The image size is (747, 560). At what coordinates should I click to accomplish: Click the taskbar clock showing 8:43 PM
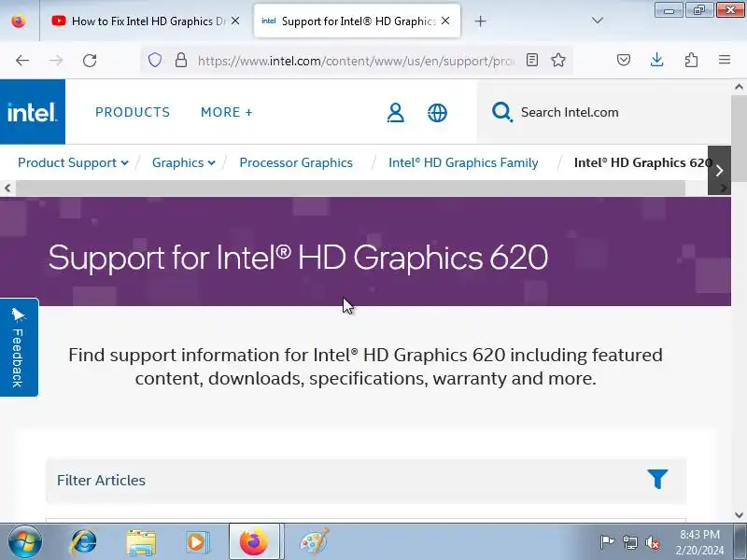pos(699,542)
